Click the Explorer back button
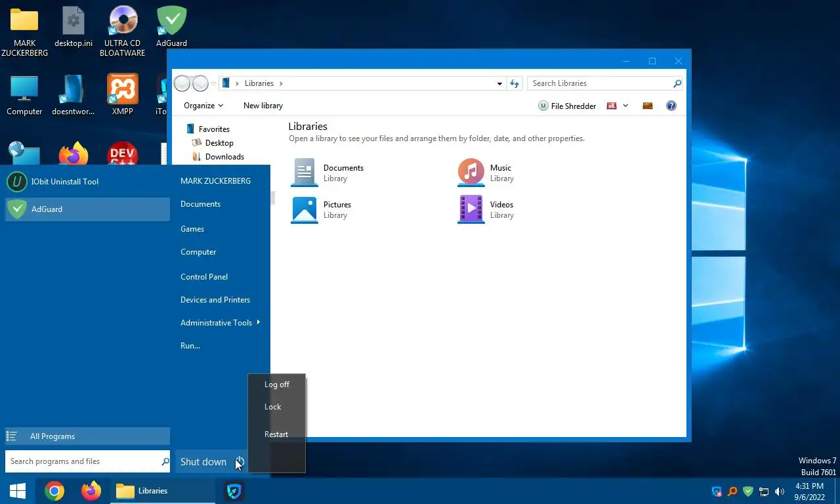This screenshot has width=840, height=504. 182,83
